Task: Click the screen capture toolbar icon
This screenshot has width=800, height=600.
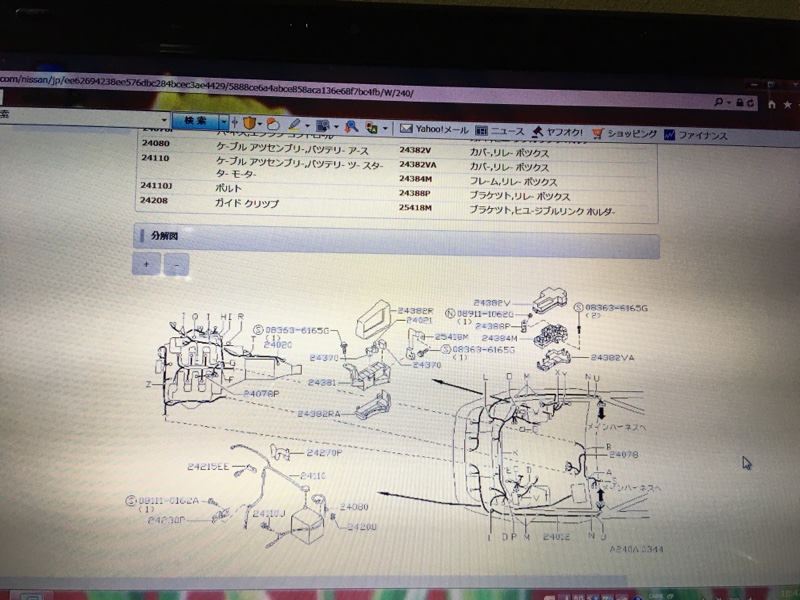Action: click(x=322, y=126)
